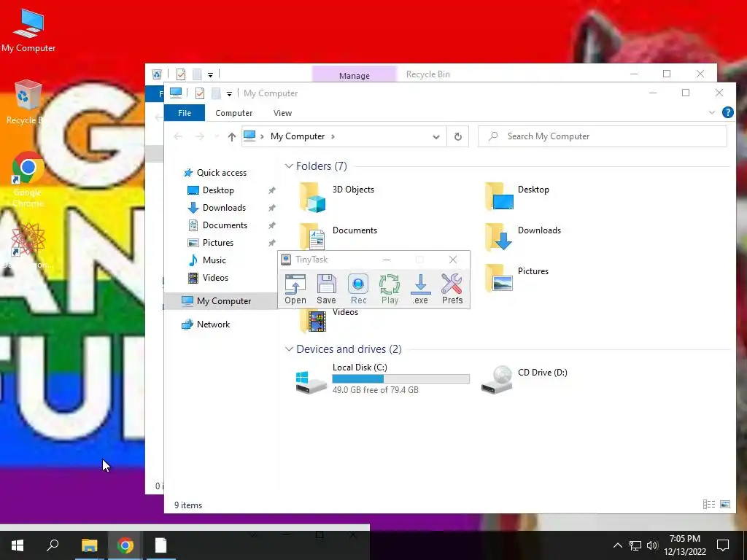
Task: Expand the Explorer ribbon chevron
Action: coord(712,112)
